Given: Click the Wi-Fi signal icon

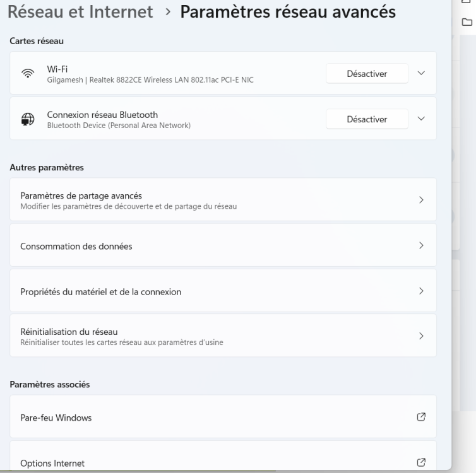Looking at the screenshot, I should click(28, 73).
